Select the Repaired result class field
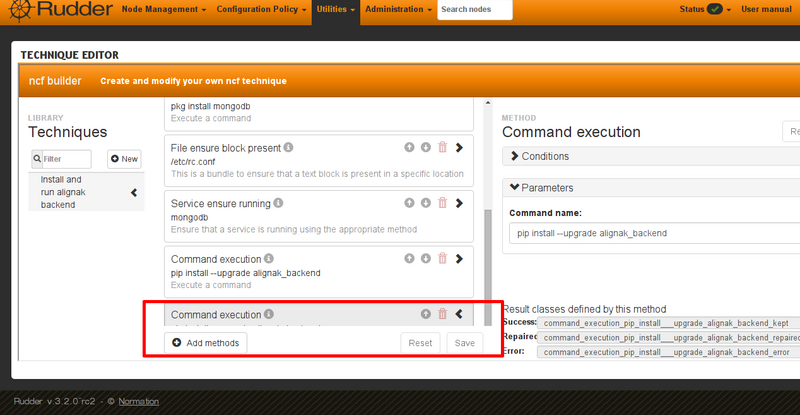The width and height of the screenshot is (800, 415). [669, 337]
